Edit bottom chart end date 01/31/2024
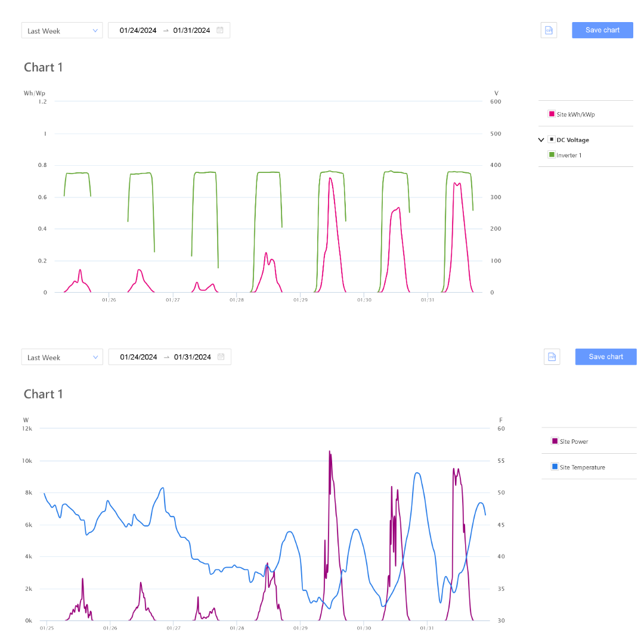 click(x=193, y=357)
